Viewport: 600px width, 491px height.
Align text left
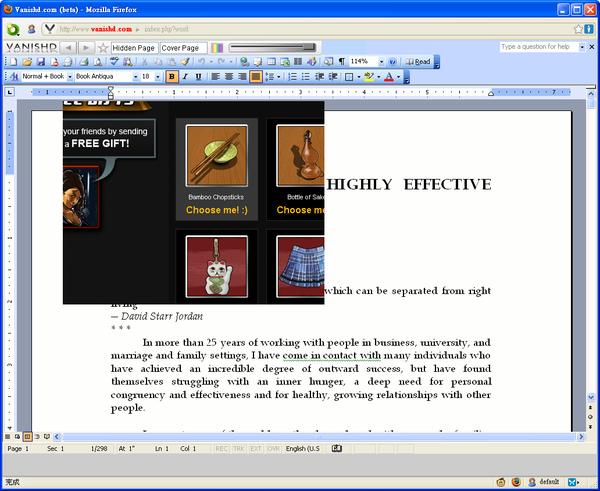coord(215,77)
